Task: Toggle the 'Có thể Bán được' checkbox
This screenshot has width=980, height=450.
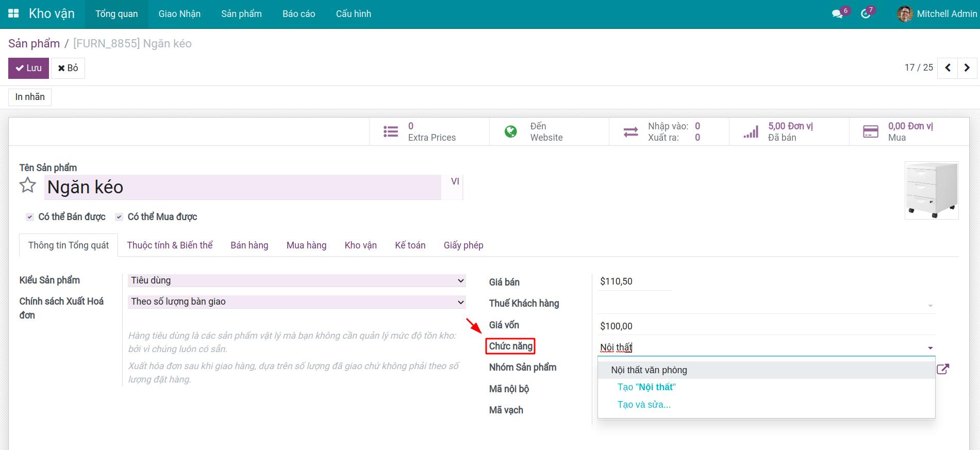Action: click(x=30, y=217)
